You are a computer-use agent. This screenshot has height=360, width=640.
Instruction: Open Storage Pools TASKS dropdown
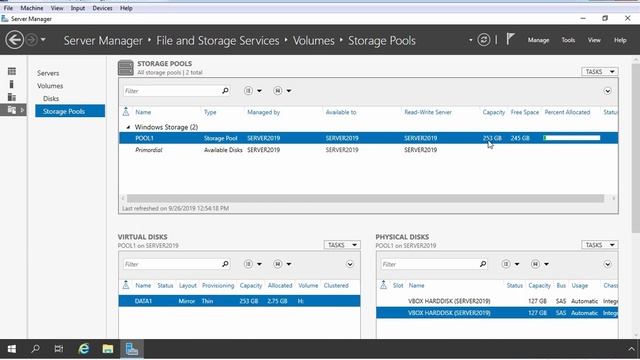click(600, 71)
